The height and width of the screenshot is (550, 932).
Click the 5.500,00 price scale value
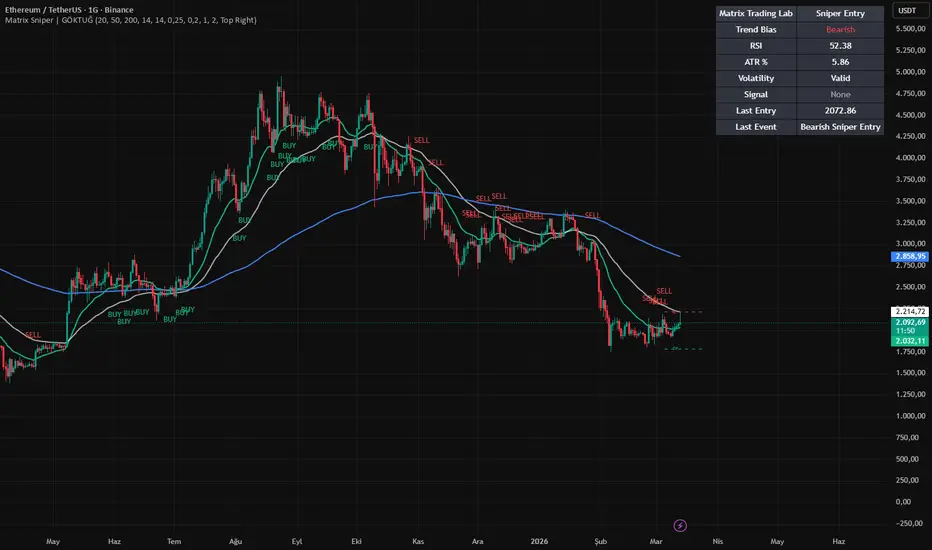point(911,29)
